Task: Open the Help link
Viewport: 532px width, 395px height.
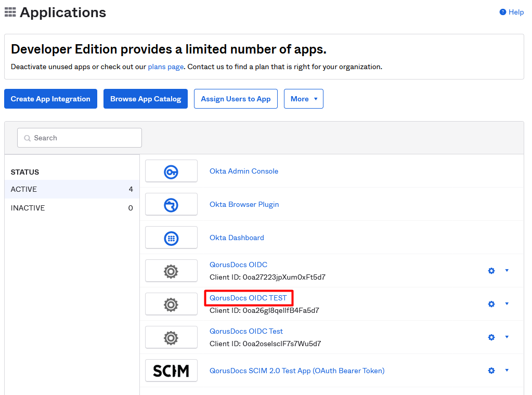Action: coord(516,12)
